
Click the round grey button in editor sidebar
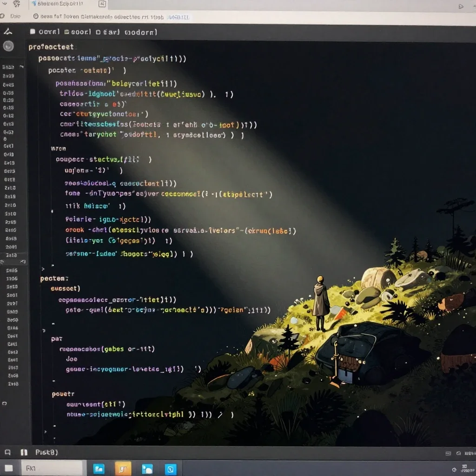click(x=8, y=46)
